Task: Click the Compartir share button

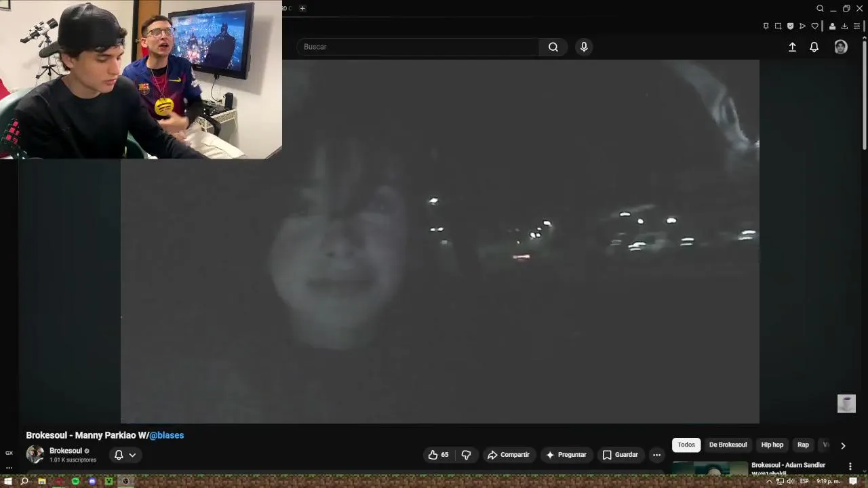Action: [x=508, y=455]
